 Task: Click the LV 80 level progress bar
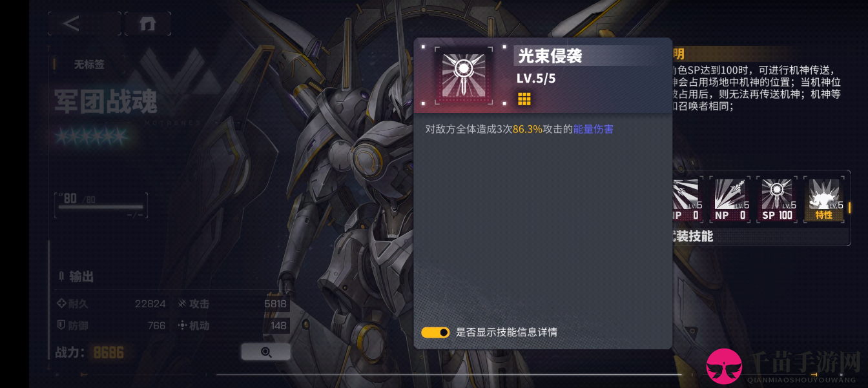click(x=101, y=205)
